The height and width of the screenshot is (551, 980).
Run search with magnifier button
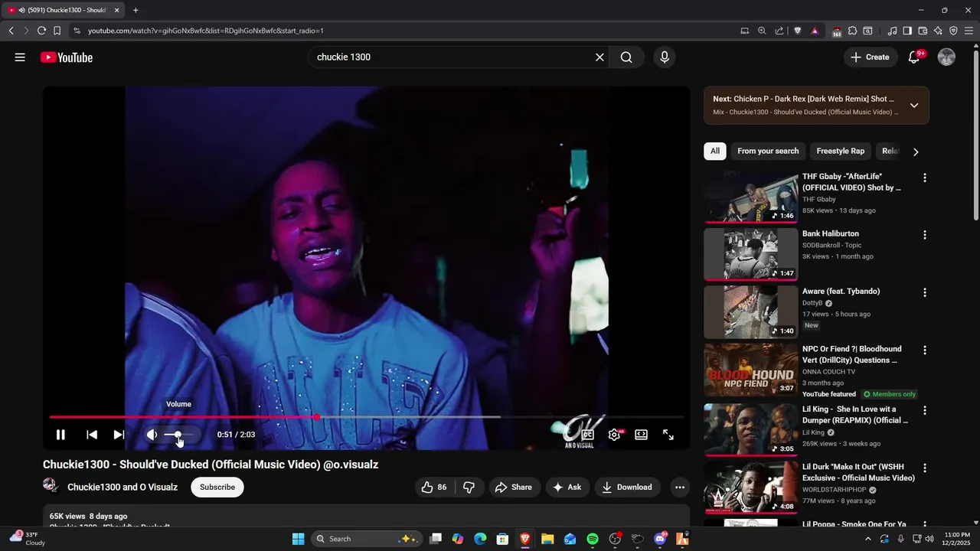coord(626,57)
